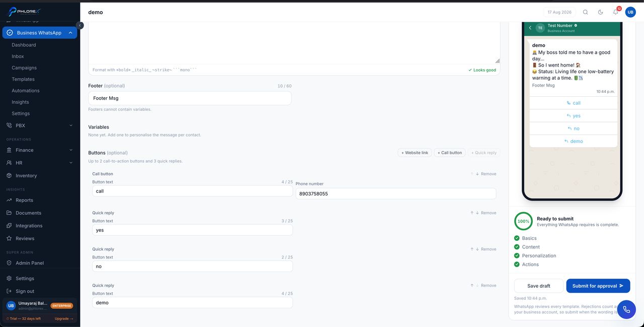Remove the no quick reply

click(489, 249)
